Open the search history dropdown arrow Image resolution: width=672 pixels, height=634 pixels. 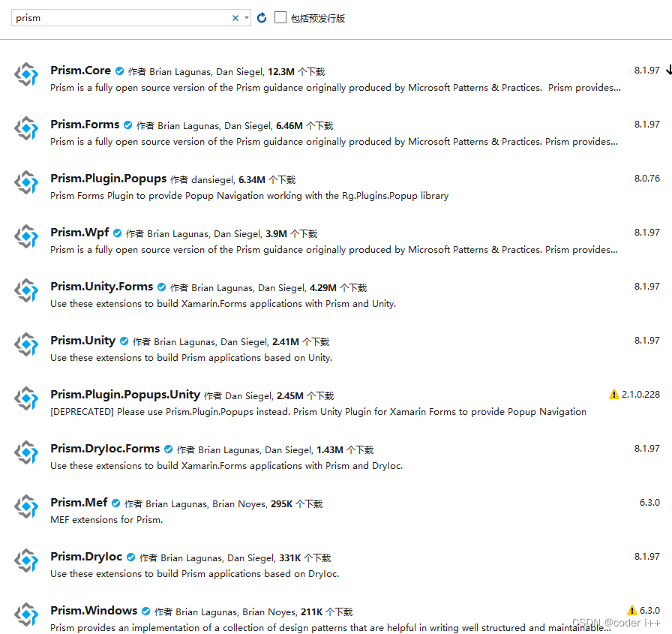tap(247, 18)
